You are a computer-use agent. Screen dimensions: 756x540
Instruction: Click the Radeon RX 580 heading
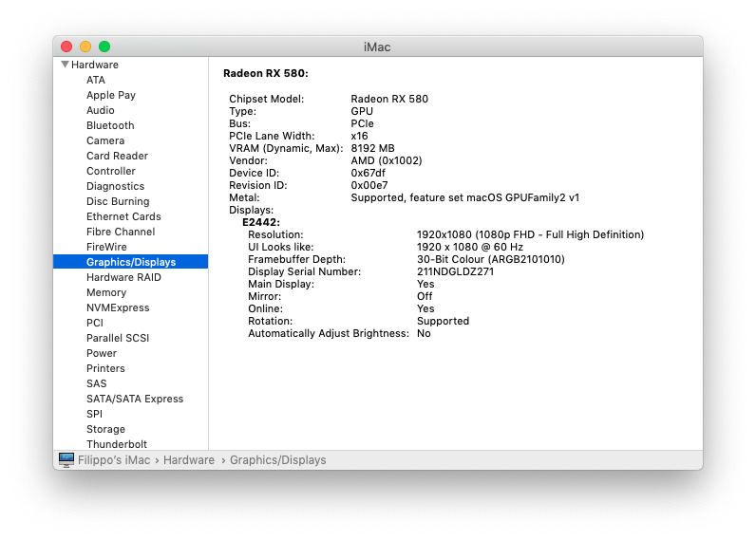coord(265,73)
